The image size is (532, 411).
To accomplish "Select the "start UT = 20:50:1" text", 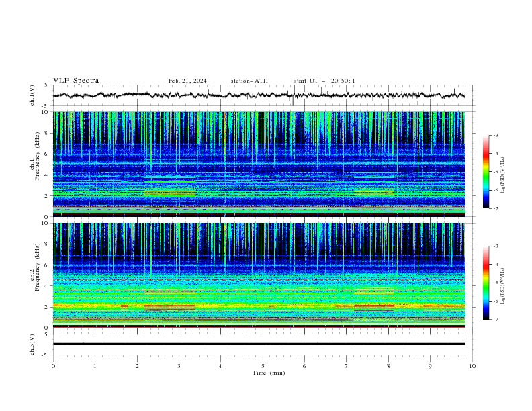I will tap(324, 81).
